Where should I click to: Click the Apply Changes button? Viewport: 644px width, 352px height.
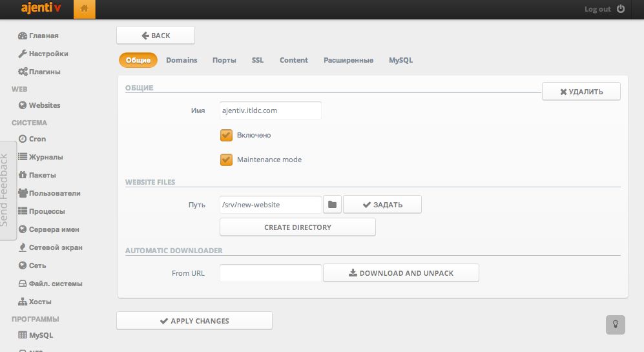tap(194, 321)
